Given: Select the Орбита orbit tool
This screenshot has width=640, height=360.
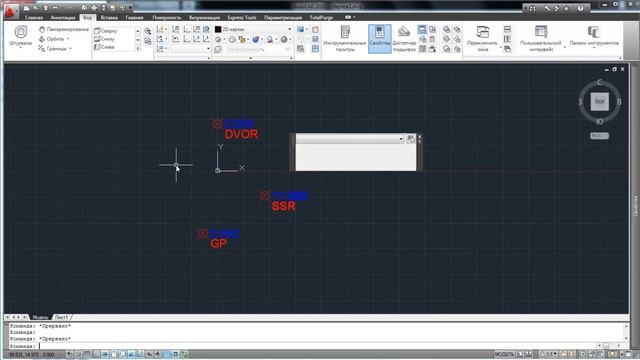Looking at the screenshot, I should click(x=52, y=39).
